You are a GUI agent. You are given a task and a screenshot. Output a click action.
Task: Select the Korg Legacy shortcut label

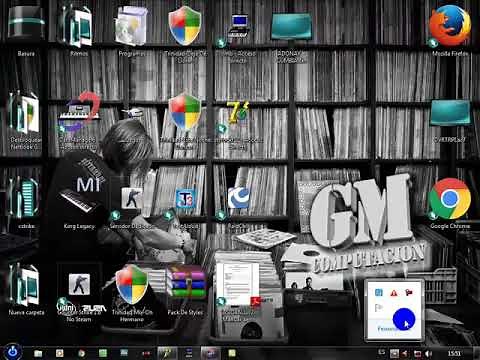tap(79, 226)
